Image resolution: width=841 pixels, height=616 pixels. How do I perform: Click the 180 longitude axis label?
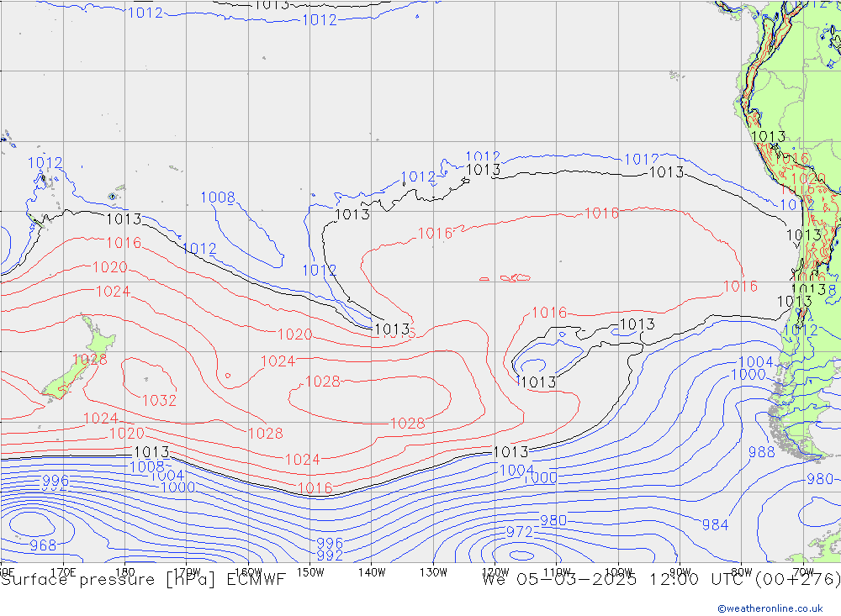point(125,572)
